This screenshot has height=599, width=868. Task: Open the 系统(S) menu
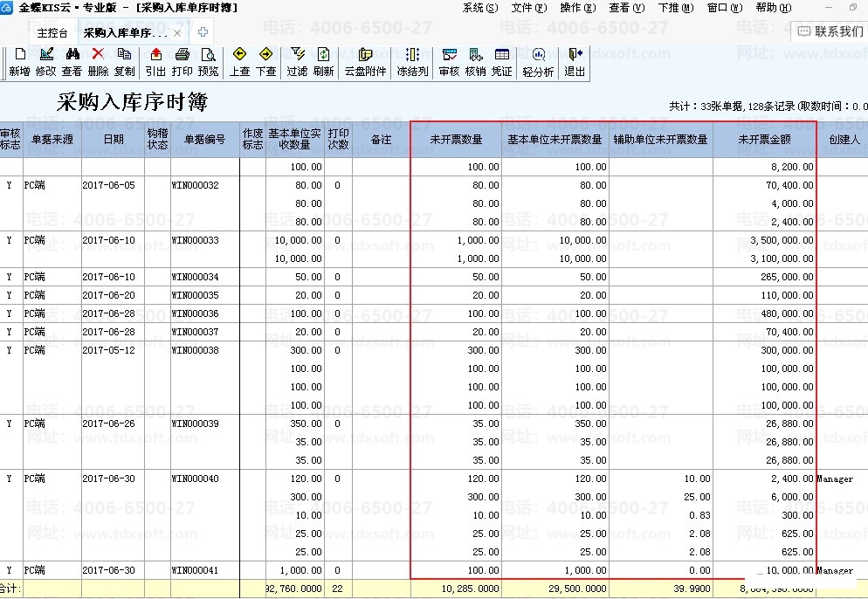[x=480, y=8]
